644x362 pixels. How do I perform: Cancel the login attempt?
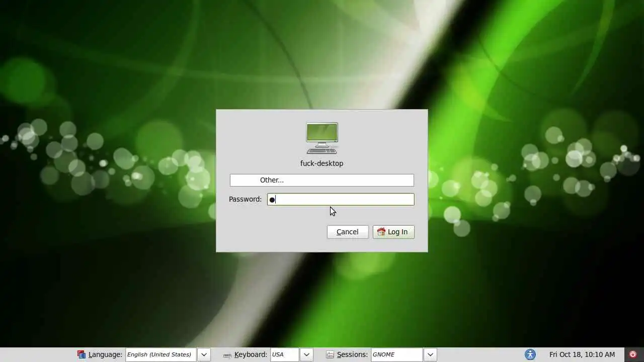[348, 232]
